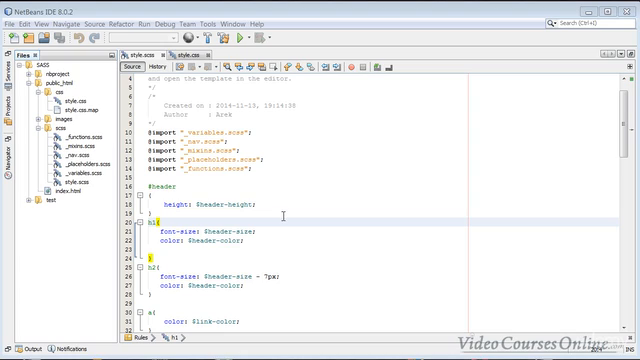Open browser globe dropdown arrow
Image resolution: width=640 pixels, height=360 pixels.
point(198,38)
